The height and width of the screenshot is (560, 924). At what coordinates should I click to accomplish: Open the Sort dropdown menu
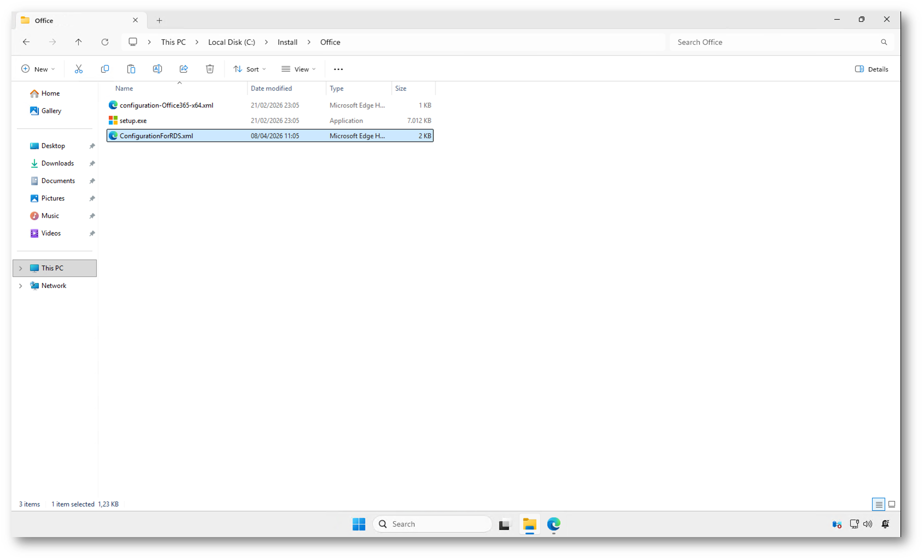(x=250, y=69)
